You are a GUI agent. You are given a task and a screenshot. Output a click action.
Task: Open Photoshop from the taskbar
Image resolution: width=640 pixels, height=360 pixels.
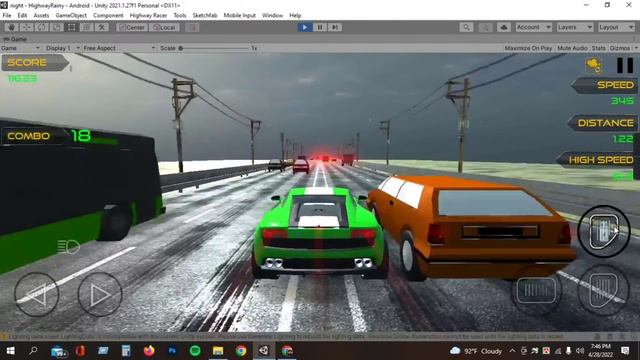172,351
